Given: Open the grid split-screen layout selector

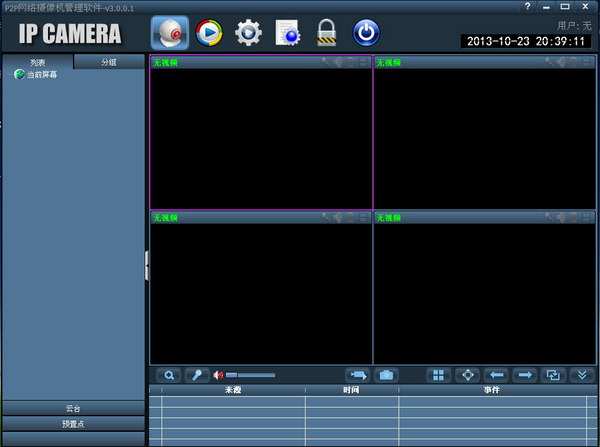Looking at the screenshot, I should tap(438, 375).
